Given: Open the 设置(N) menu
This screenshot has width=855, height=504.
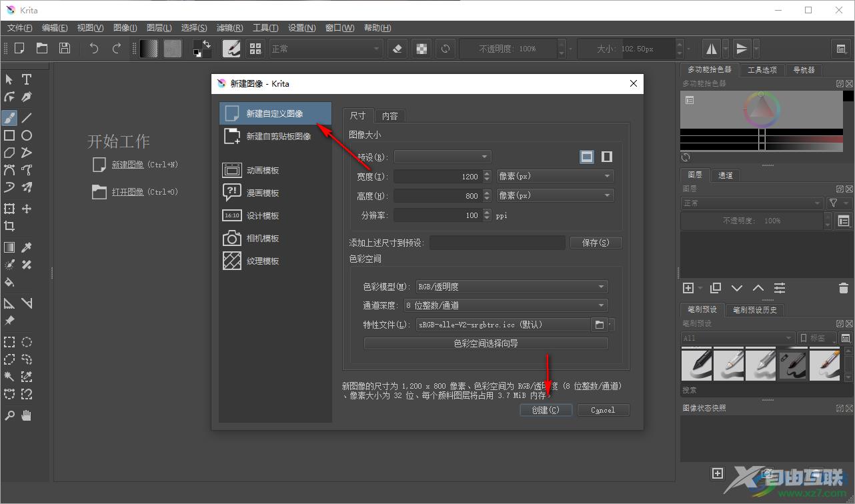Looking at the screenshot, I should coord(301,27).
